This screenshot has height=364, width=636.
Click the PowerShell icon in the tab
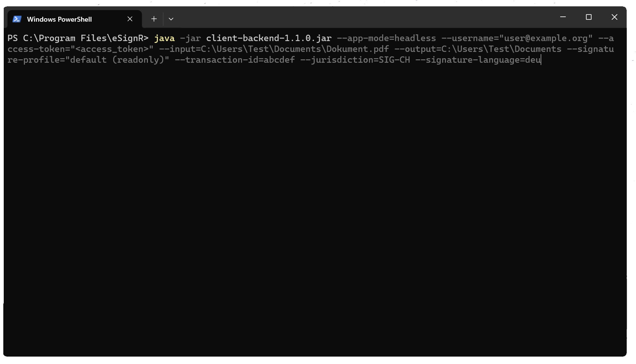pos(17,19)
